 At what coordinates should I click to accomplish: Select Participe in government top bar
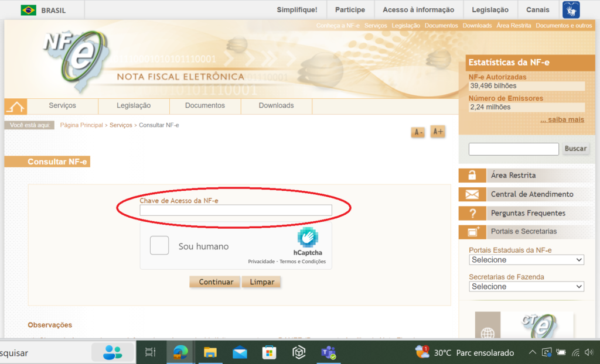coord(350,10)
